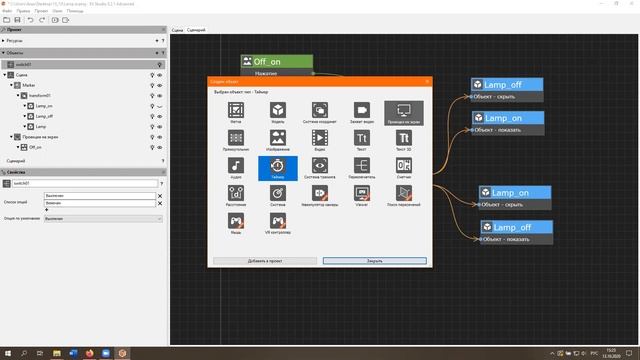Select the Изображение picture icon
The width and height of the screenshot is (640, 360).
[278, 140]
